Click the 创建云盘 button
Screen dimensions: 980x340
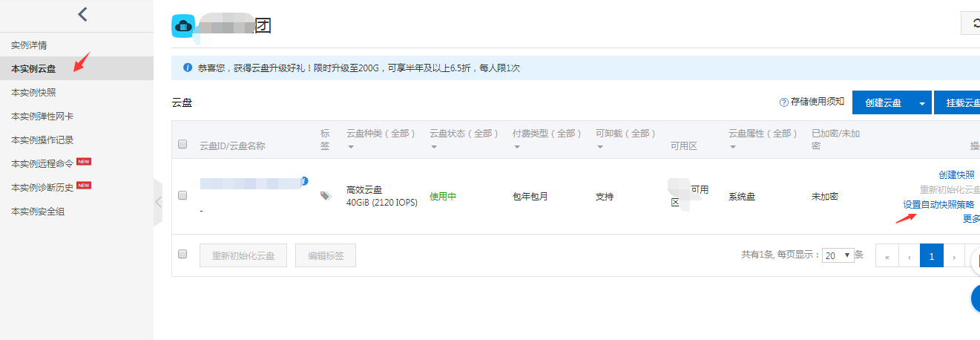coord(883,103)
